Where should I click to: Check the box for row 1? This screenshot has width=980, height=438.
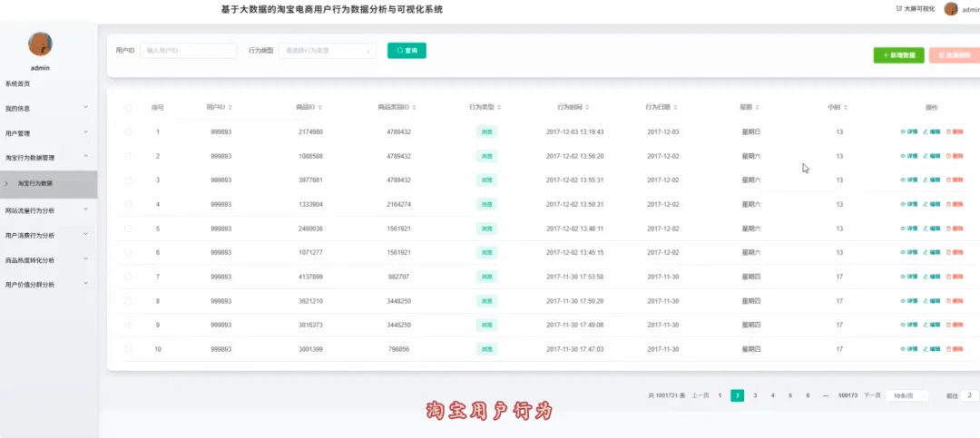128,131
